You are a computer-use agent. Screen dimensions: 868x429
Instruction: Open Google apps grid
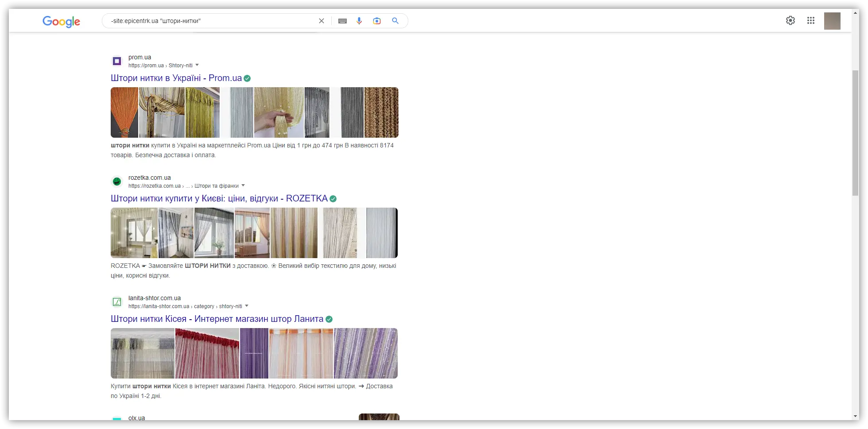pos(811,20)
